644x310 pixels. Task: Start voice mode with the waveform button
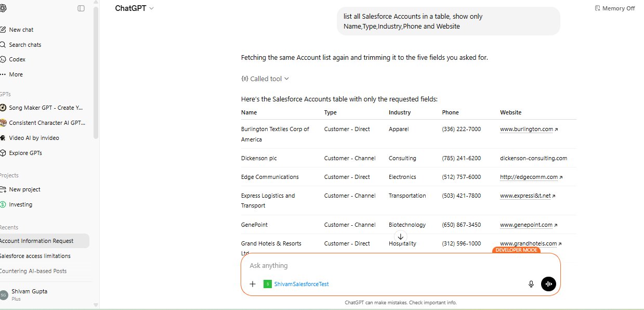click(548, 284)
